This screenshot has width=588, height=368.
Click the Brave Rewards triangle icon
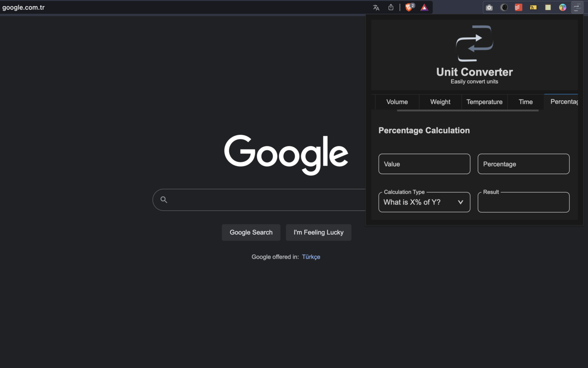(x=424, y=7)
